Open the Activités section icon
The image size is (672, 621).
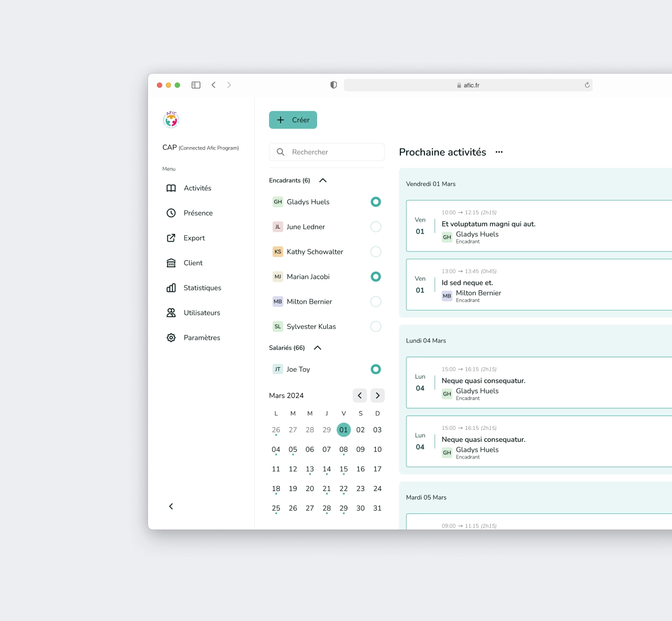coord(171,188)
